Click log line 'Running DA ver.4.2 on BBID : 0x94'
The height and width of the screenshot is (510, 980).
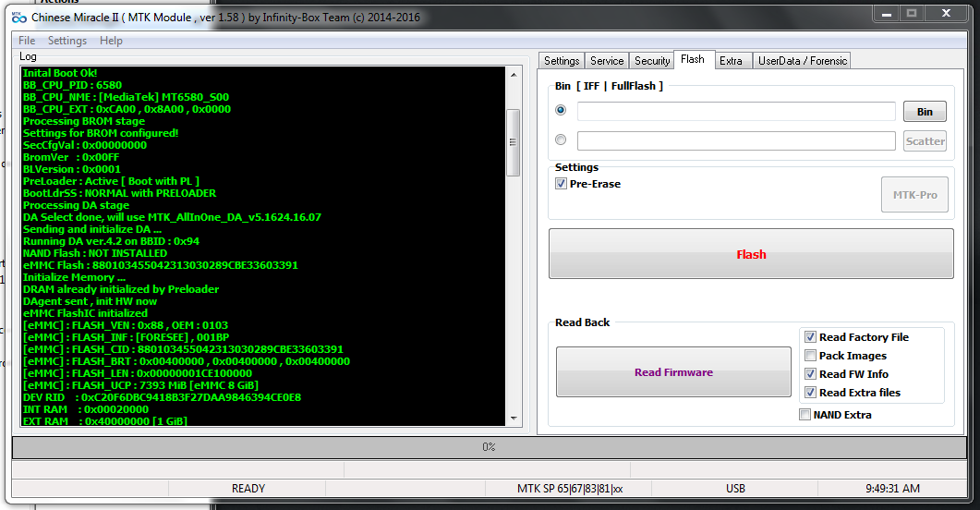click(111, 241)
